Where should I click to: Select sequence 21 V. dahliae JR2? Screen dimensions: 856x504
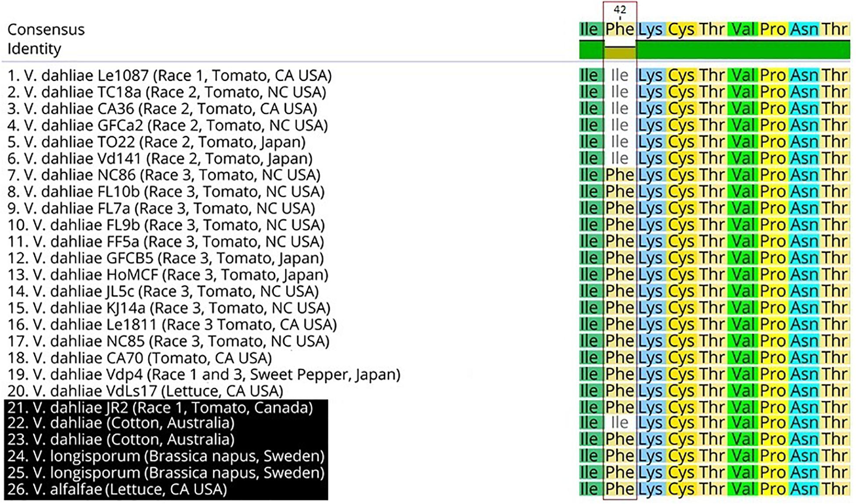tap(160, 407)
